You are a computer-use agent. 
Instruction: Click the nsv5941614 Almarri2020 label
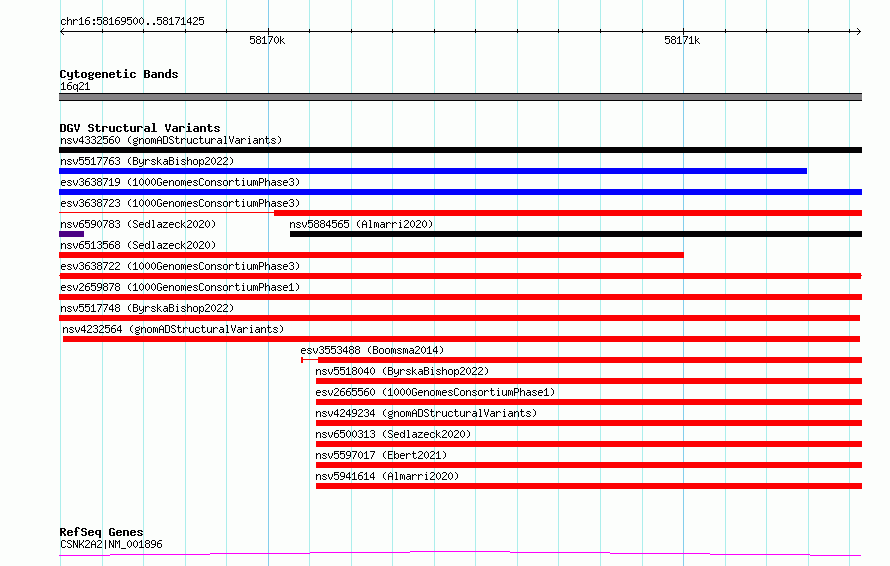tap(387, 476)
